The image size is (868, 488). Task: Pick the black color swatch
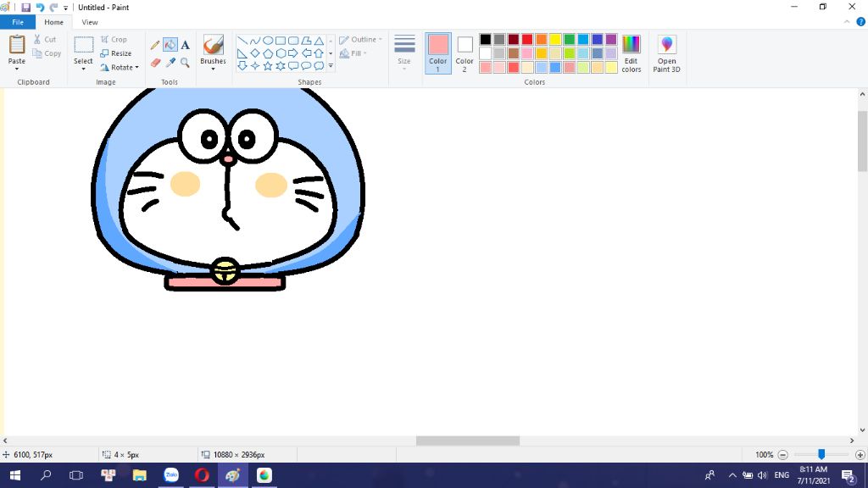coord(486,39)
